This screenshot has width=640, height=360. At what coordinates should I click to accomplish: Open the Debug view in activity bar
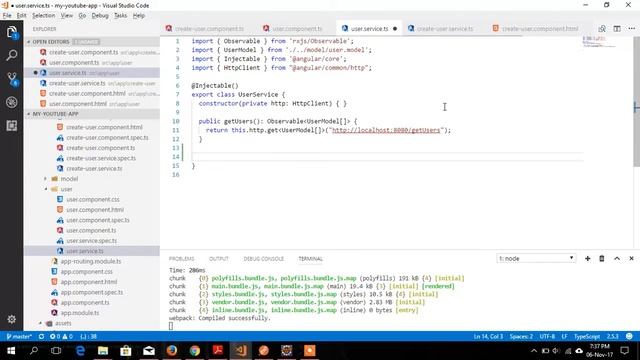[11, 102]
